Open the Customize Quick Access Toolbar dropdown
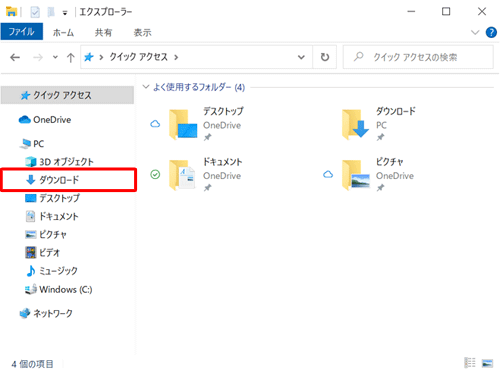The image size is (500, 373). 65,13
